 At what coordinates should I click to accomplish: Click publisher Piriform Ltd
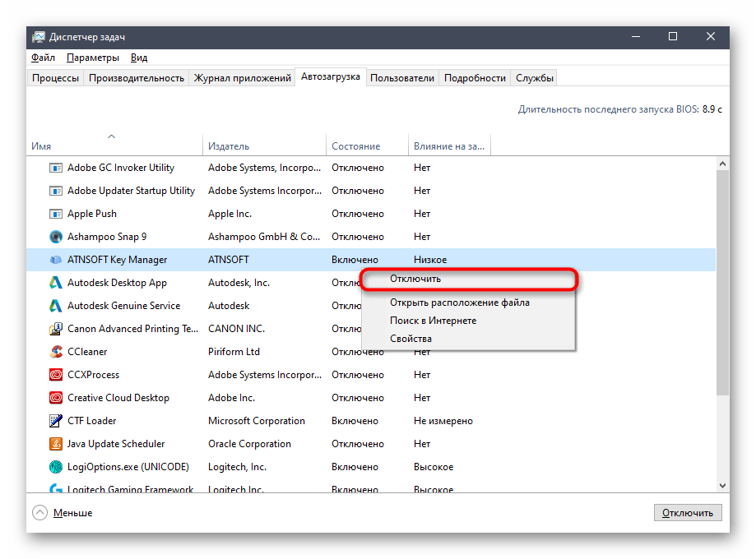tap(234, 352)
